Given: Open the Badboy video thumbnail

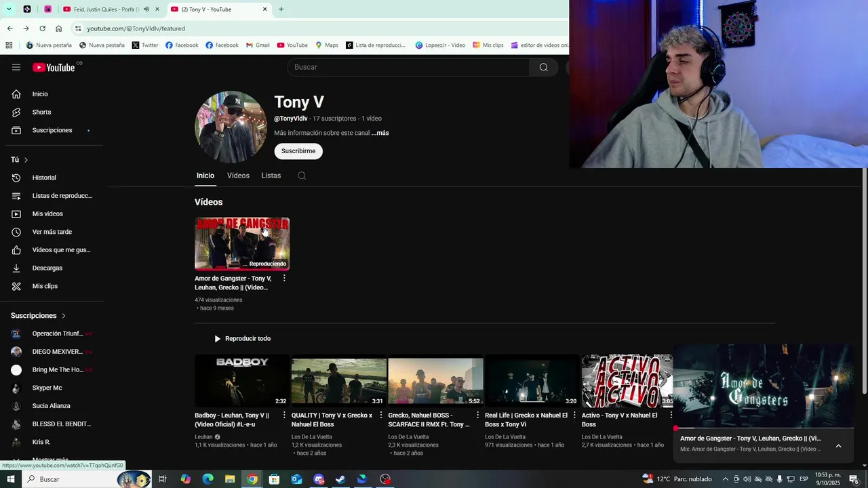Looking at the screenshot, I should click(242, 380).
